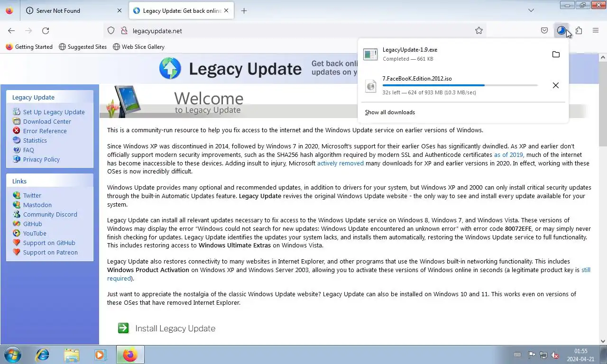Click the Legacy Update globe logo
This screenshot has height=364, width=607.
tap(170, 68)
